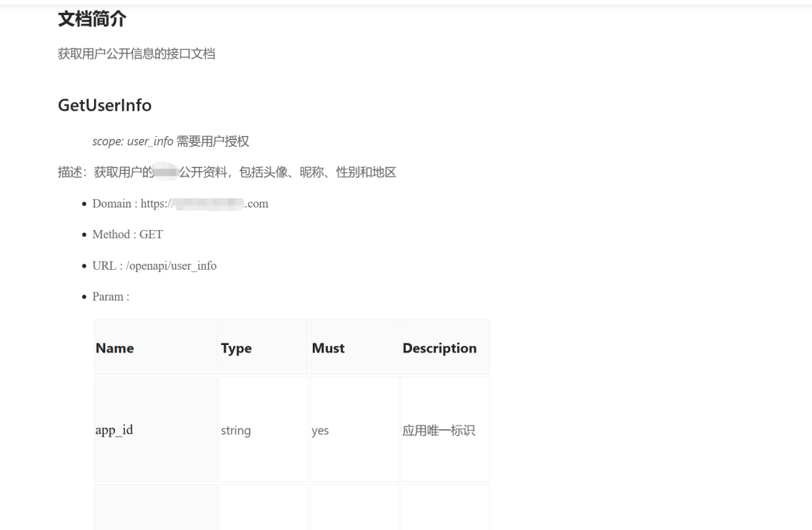This screenshot has height=530, width=812.
Task: Click the 应用唯一标识 description cell
Action: (445, 429)
